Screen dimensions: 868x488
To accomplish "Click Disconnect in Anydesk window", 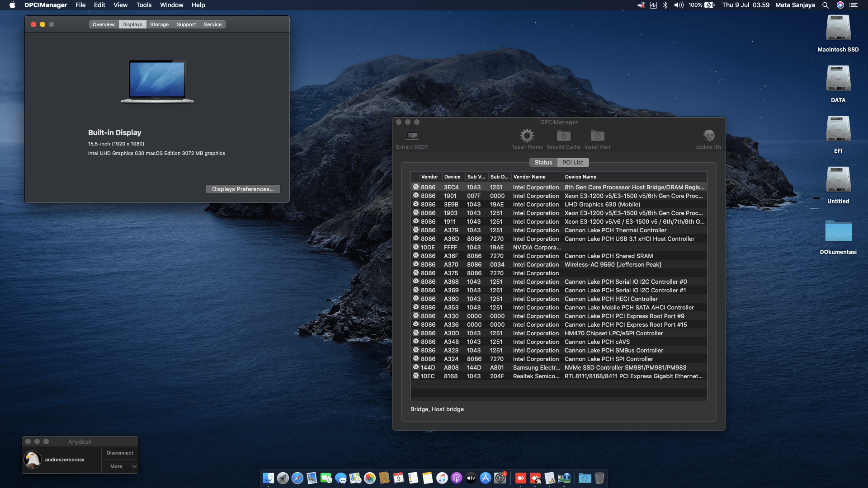I will tap(120, 453).
